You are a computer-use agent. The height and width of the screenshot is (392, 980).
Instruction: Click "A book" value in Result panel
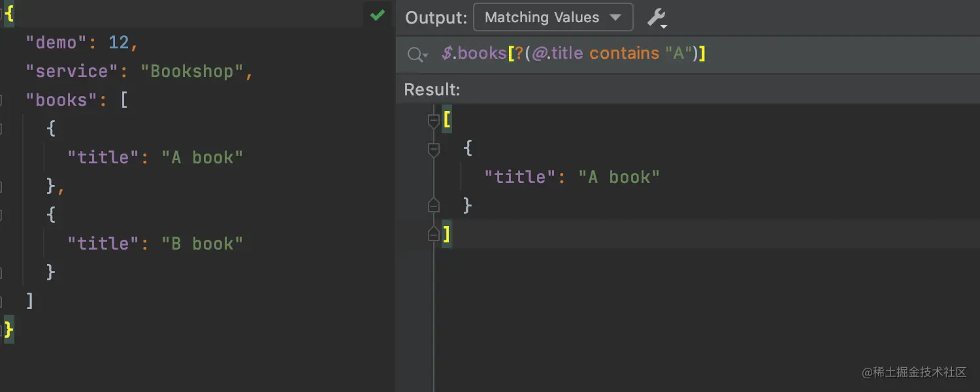coord(619,177)
